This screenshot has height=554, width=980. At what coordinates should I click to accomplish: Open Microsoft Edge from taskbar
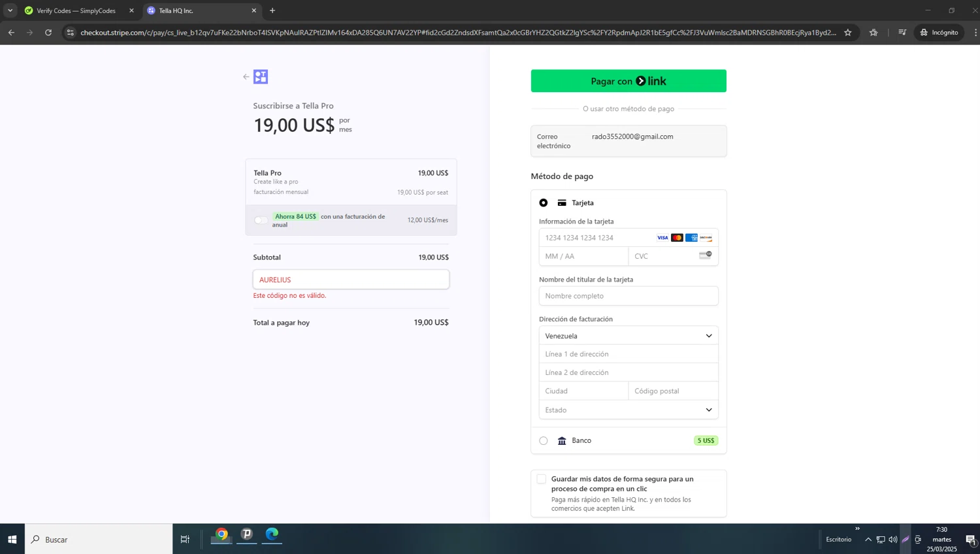[x=272, y=534]
